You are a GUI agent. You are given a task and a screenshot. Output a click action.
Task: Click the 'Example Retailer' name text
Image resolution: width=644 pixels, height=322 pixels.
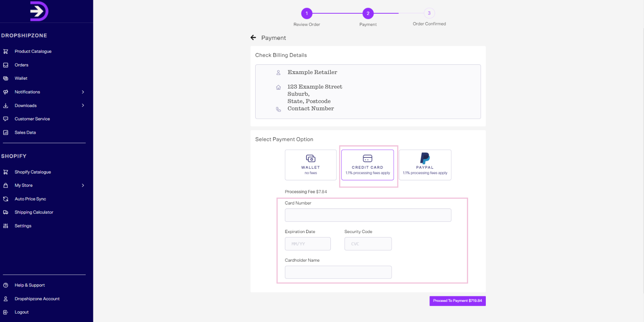click(x=312, y=72)
